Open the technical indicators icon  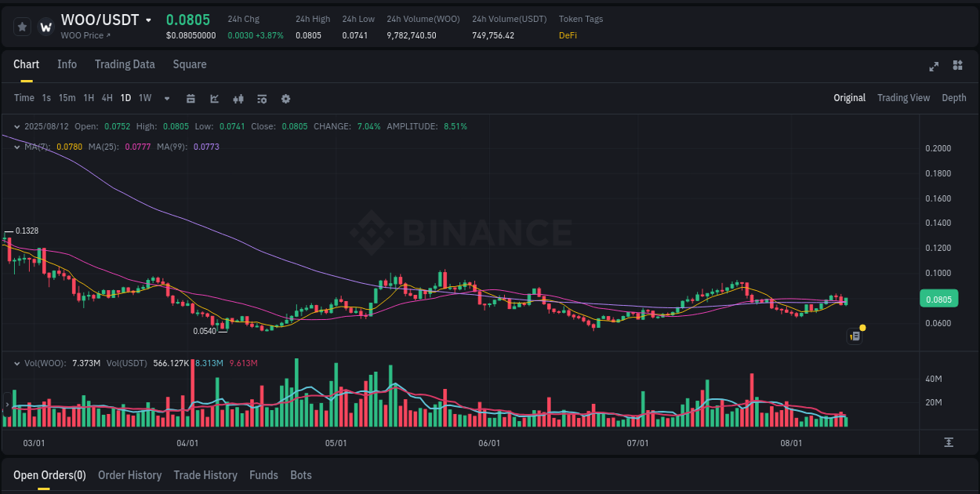213,98
